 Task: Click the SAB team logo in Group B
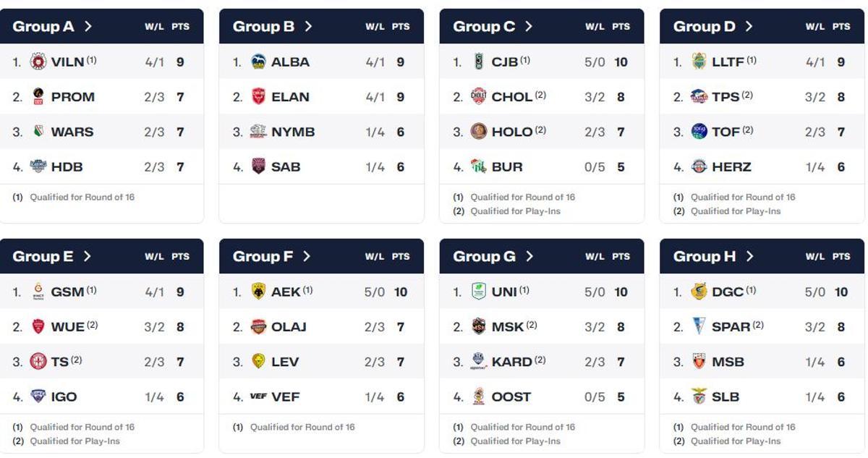point(260,166)
